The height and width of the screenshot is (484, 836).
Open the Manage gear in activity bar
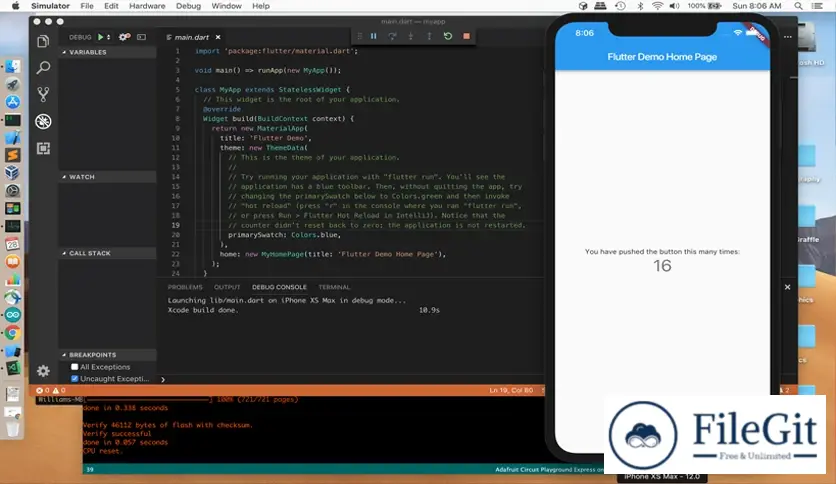tap(43, 370)
